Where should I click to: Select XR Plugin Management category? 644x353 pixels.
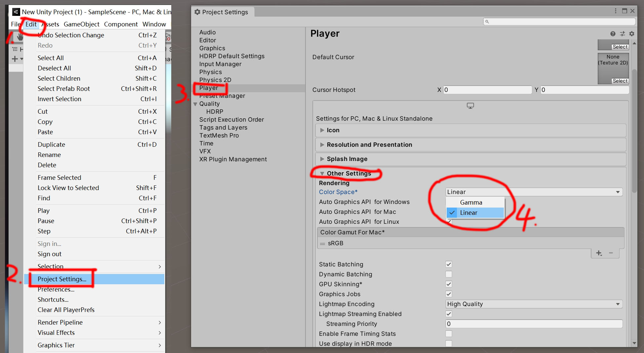click(x=233, y=159)
